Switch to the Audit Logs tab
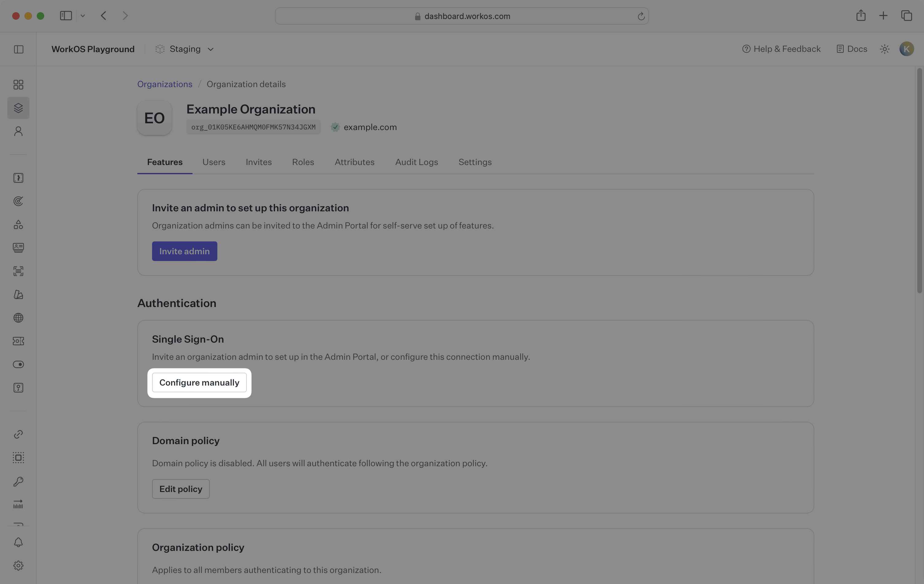The width and height of the screenshot is (924, 584). click(416, 162)
